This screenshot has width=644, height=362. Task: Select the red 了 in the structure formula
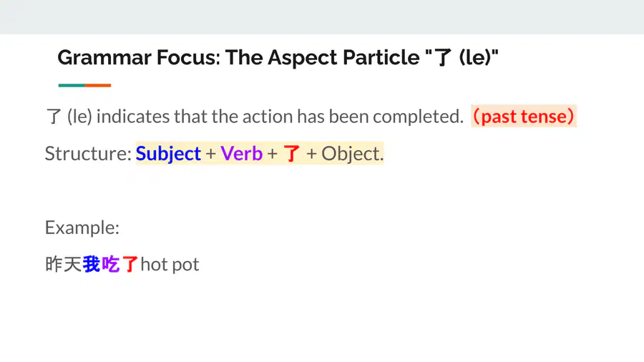(x=292, y=154)
